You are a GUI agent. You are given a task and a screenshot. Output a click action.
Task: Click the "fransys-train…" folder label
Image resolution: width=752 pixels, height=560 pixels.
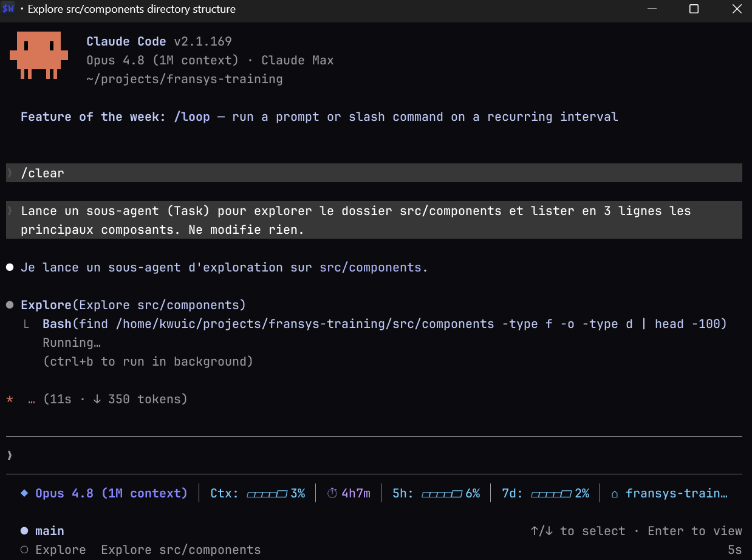(x=677, y=493)
